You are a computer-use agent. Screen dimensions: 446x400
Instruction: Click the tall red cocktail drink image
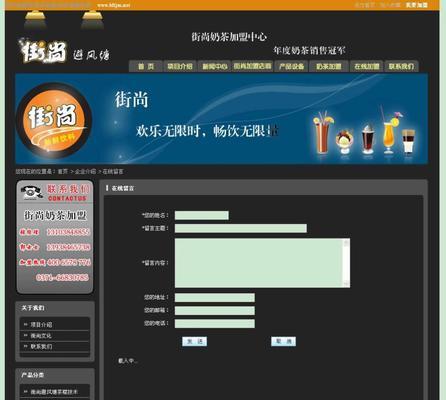(322, 132)
